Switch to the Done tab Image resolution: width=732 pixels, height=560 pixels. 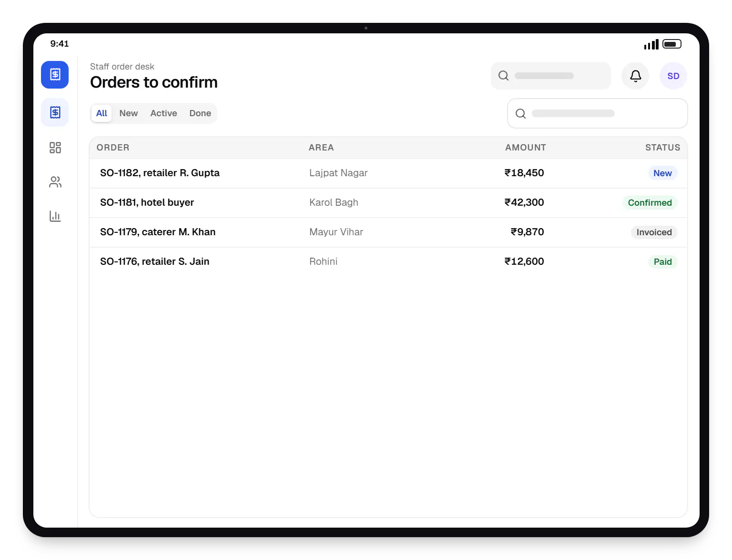pos(200,113)
